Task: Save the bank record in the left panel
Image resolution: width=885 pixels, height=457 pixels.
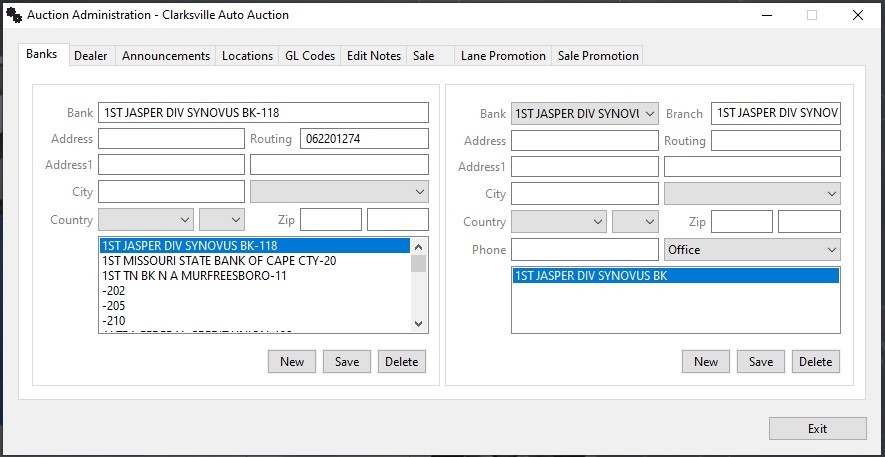Action: (x=347, y=361)
